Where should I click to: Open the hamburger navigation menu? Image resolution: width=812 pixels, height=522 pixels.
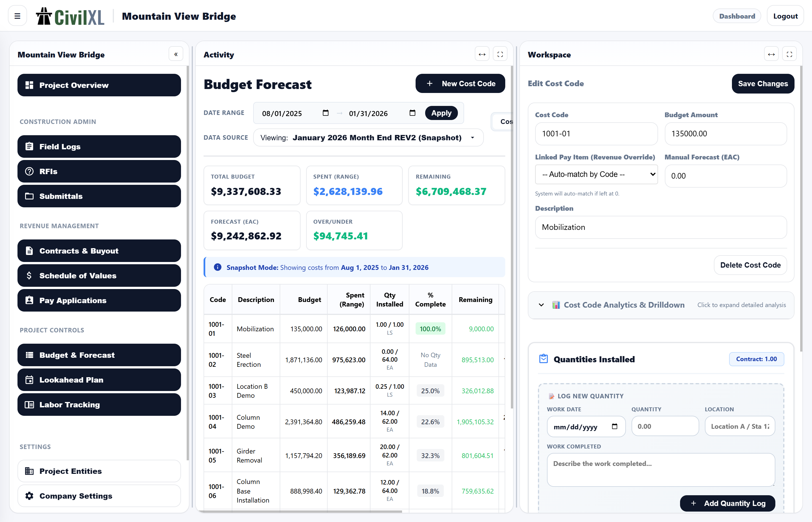17,15
